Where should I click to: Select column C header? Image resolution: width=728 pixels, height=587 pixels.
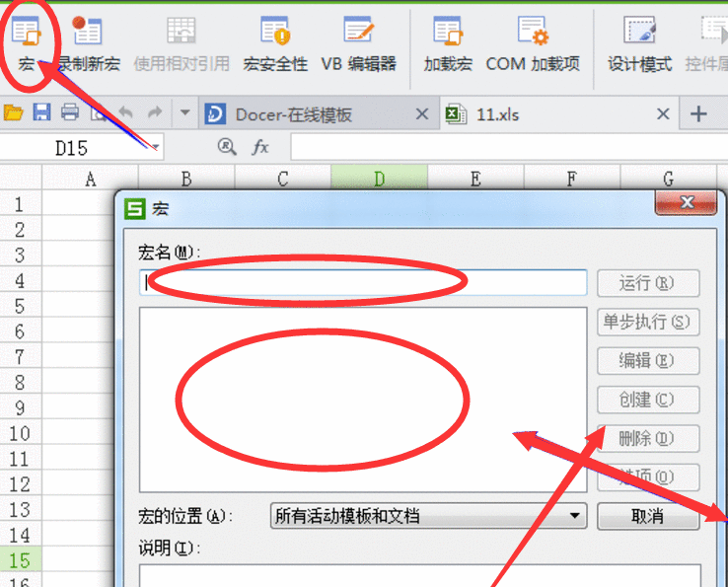click(283, 179)
